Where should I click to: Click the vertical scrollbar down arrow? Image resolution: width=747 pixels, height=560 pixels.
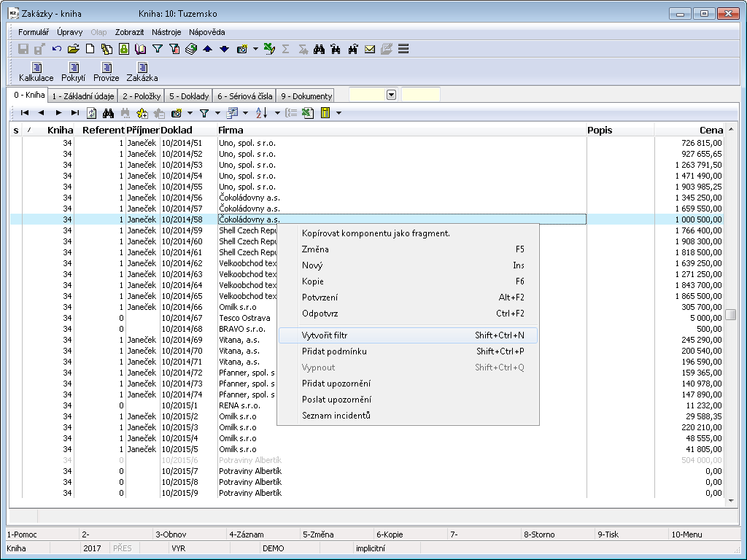click(730, 501)
